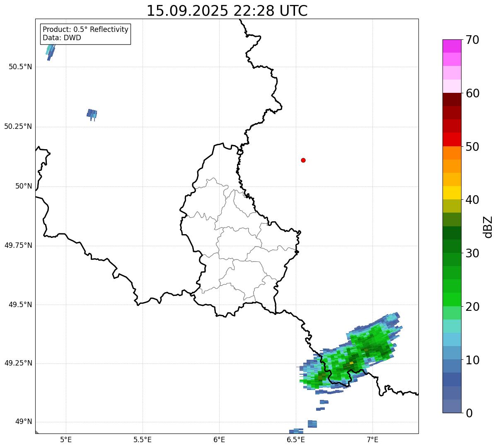Click the 50°N latitude tick label
Screen dimensions: 498x448
tap(24, 186)
